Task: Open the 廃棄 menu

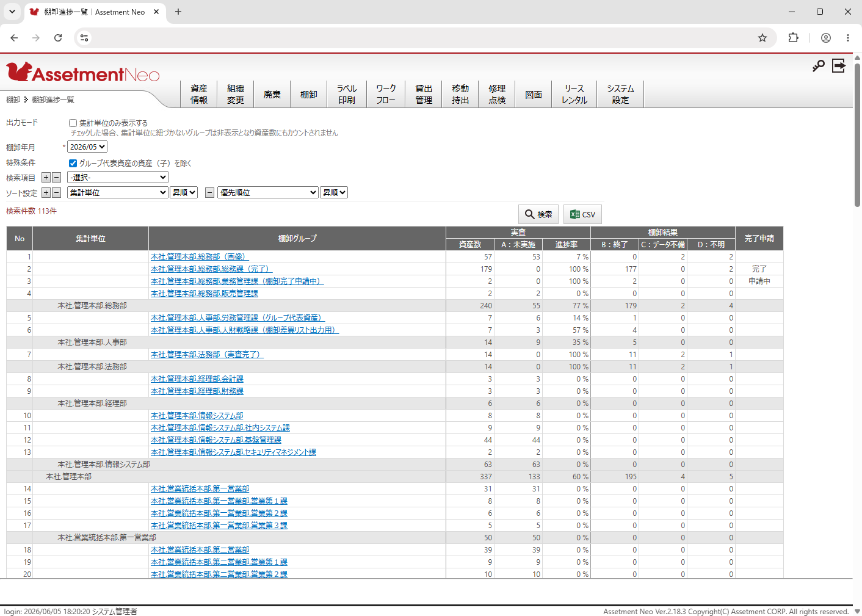Action: 272,95
